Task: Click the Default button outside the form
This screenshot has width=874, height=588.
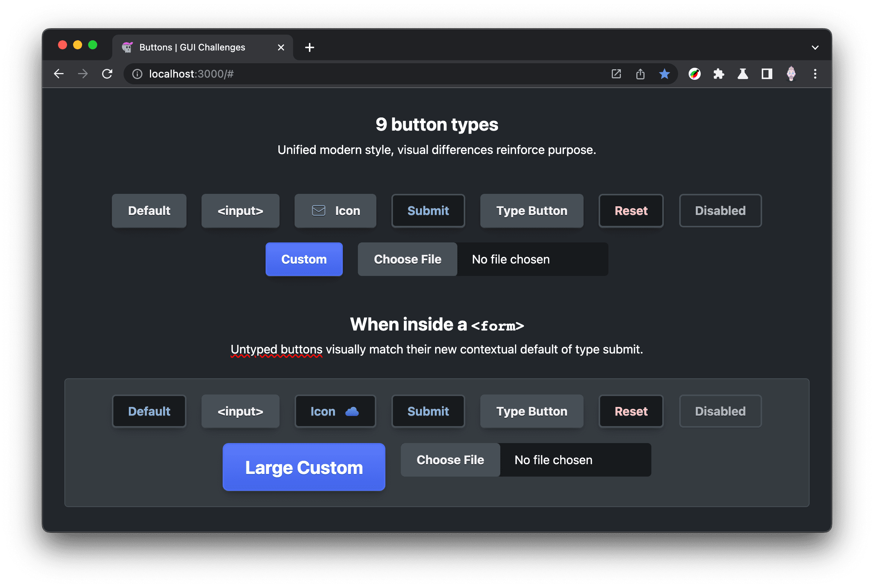Action: pos(150,211)
